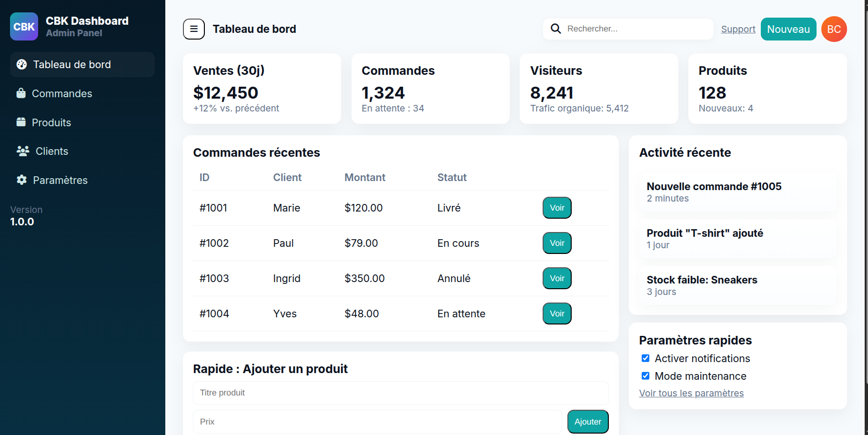This screenshot has width=868, height=435.
Task: Open the BC user avatar
Action: (834, 29)
